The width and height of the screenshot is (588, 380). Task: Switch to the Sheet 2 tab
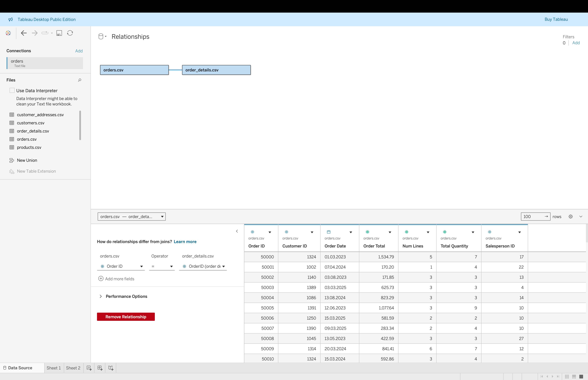click(73, 368)
